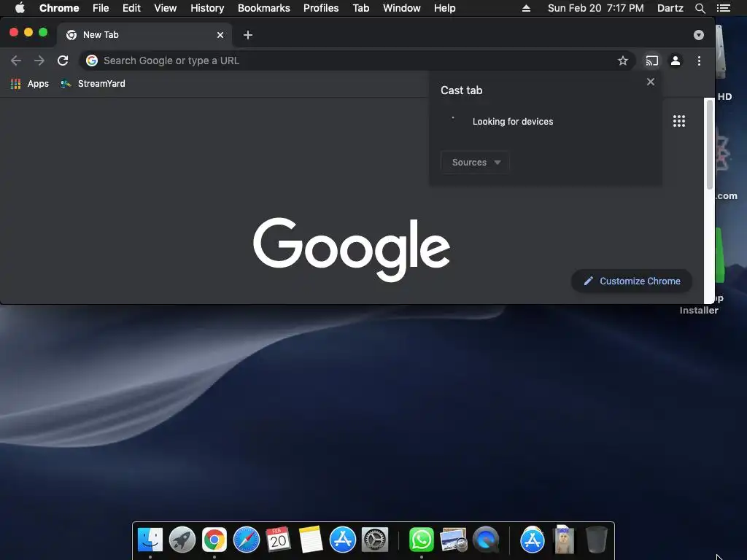Screen dimensions: 747x560
Task: Close the New Tab tab
Action: 220,35
